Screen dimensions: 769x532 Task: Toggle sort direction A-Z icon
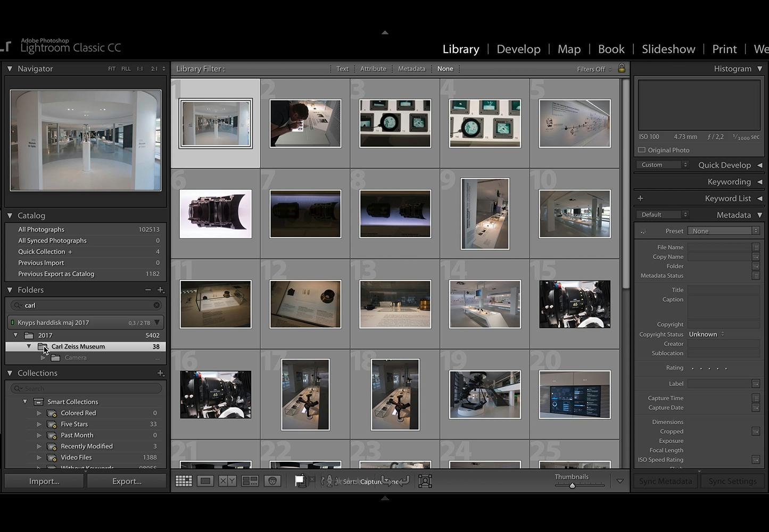click(x=329, y=481)
